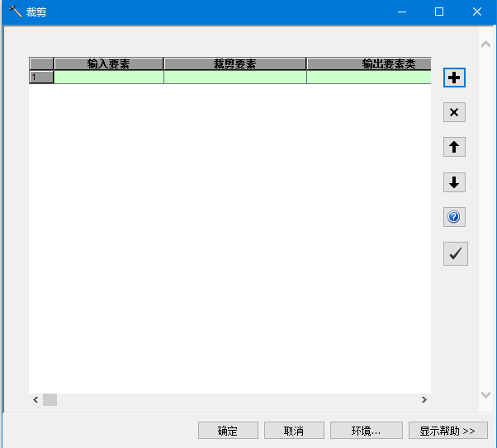Select the 裁剪要素 cell in row 1
497x448 pixels.
click(234, 77)
